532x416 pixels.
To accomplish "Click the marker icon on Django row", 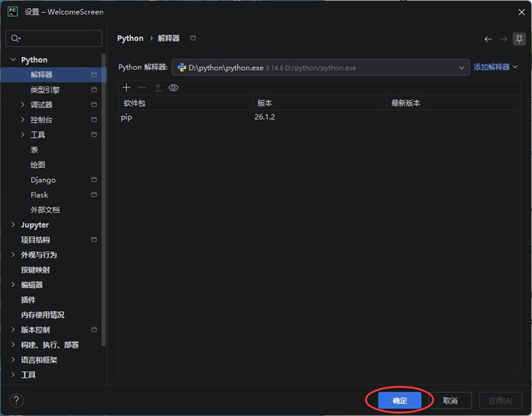I will point(94,180).
